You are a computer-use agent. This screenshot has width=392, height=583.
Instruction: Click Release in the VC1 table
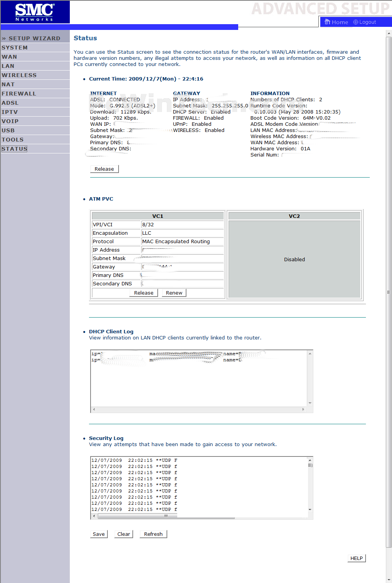(144, 293)
